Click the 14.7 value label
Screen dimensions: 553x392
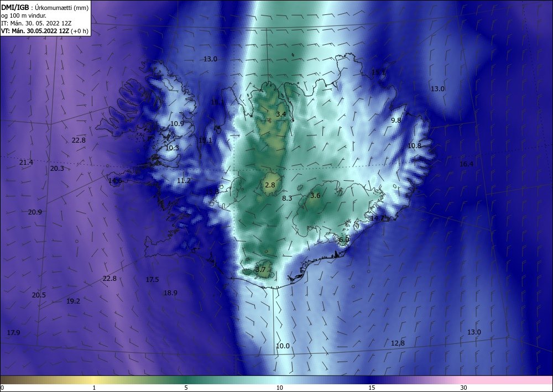tap(377, 218)
